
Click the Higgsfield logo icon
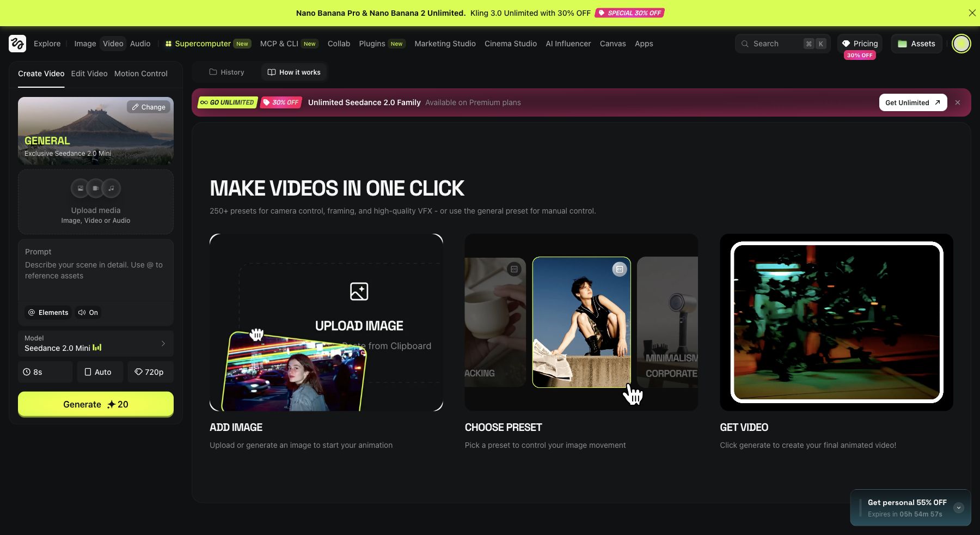click(17, 44)
